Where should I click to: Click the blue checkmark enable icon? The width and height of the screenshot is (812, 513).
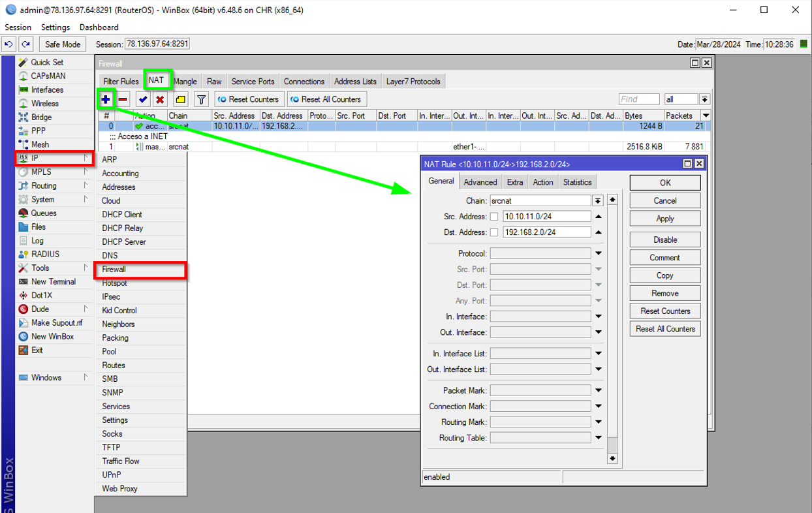click(143, 99)
